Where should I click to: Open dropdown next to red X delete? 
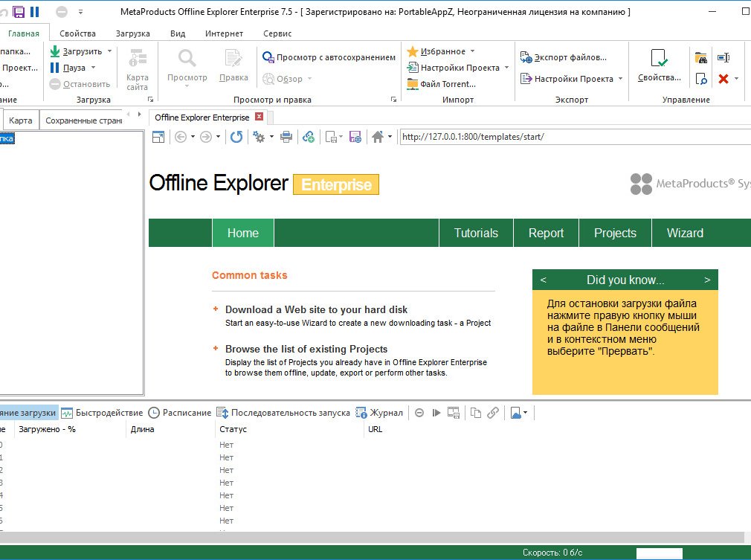coord(737,79)
